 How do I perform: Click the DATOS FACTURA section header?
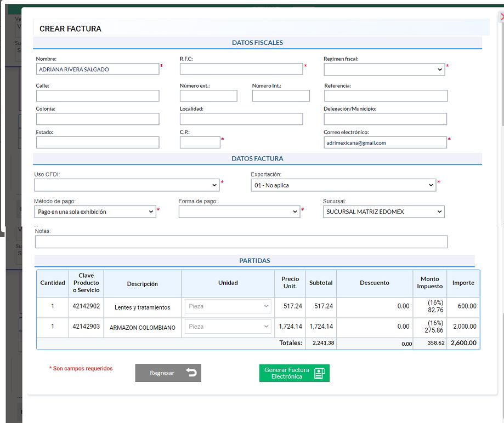pyautogui.click(x=257, y=159)
